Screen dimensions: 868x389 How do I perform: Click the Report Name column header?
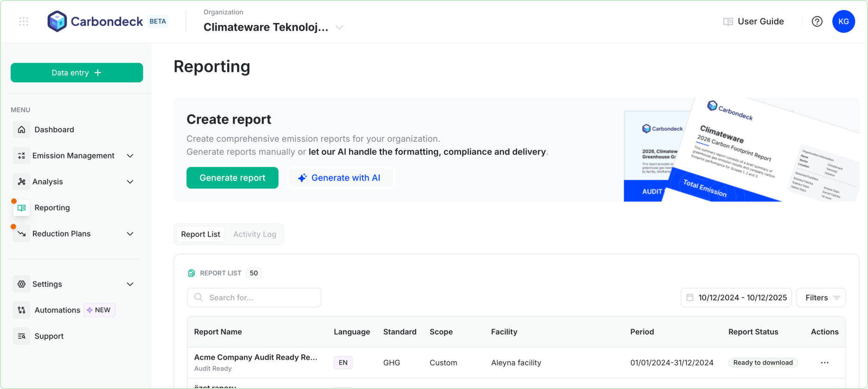[x=218, y=332]
